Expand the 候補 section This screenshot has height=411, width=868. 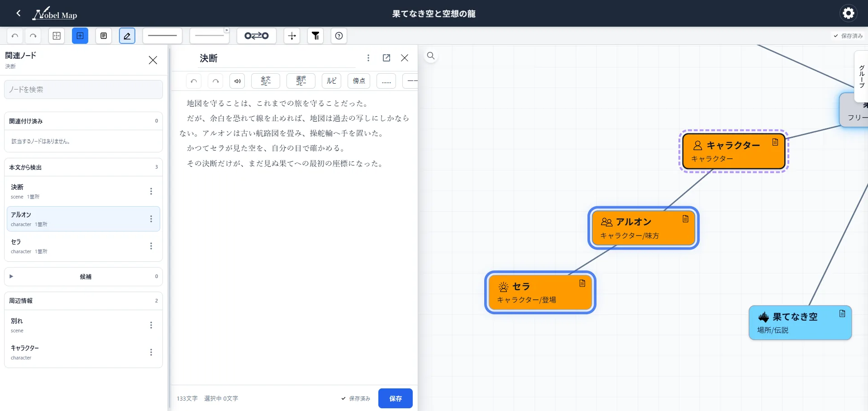click(x=83, y=277)
